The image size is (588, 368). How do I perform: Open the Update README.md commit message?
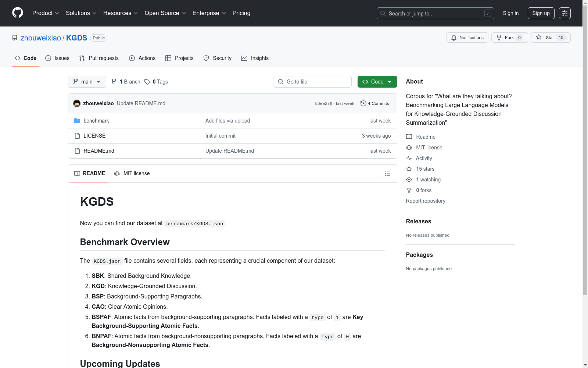pyautogui.click(x=141, y=103)
